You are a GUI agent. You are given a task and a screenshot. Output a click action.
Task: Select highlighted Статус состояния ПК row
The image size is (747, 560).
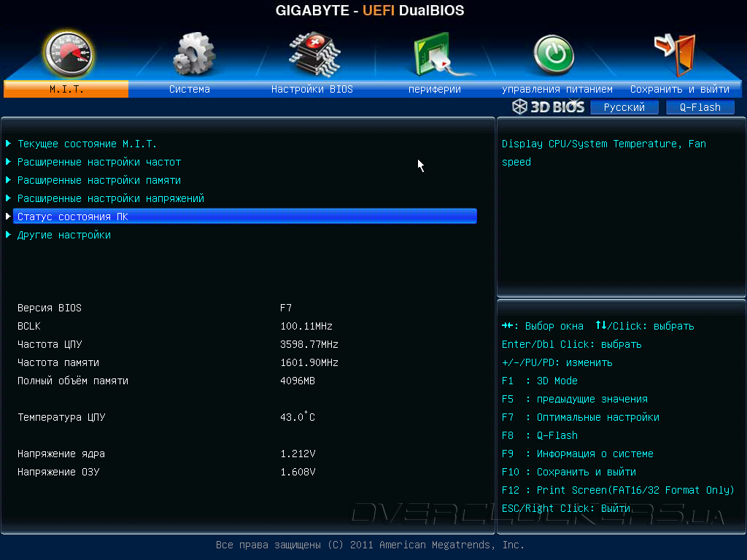pos(245,216)
